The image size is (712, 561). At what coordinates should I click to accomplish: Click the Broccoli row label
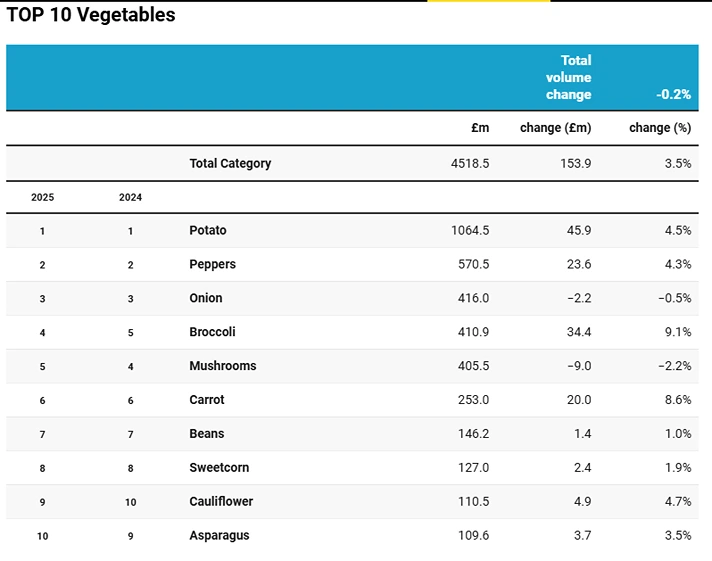click(212, 332)
